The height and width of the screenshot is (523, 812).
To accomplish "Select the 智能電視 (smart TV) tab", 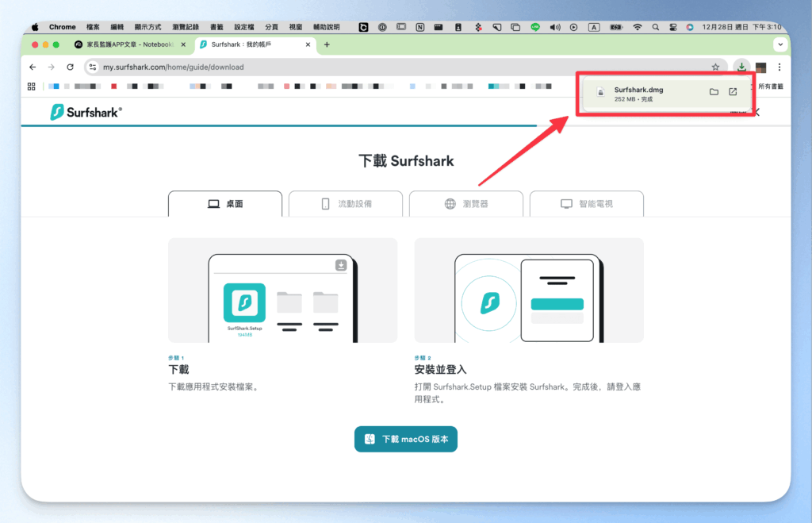I will (587, 203).
